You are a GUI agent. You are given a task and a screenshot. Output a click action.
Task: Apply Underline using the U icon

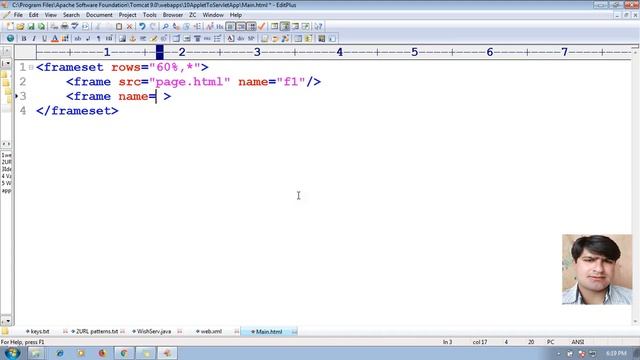[44, 38]
